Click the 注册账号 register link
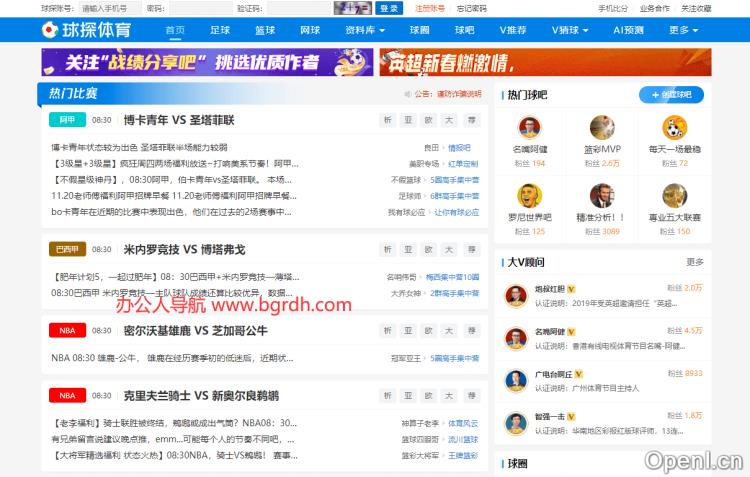Viewport: 750px width, 477px height. point(430,9)
